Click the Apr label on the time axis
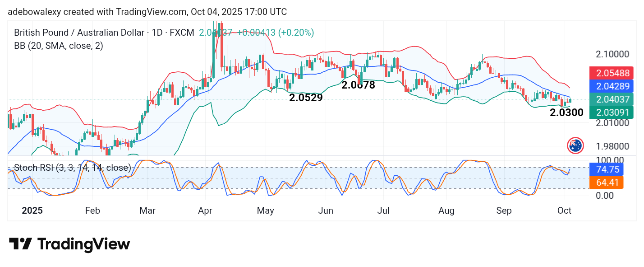The image size is (644, 267). (x=205, y=211)
